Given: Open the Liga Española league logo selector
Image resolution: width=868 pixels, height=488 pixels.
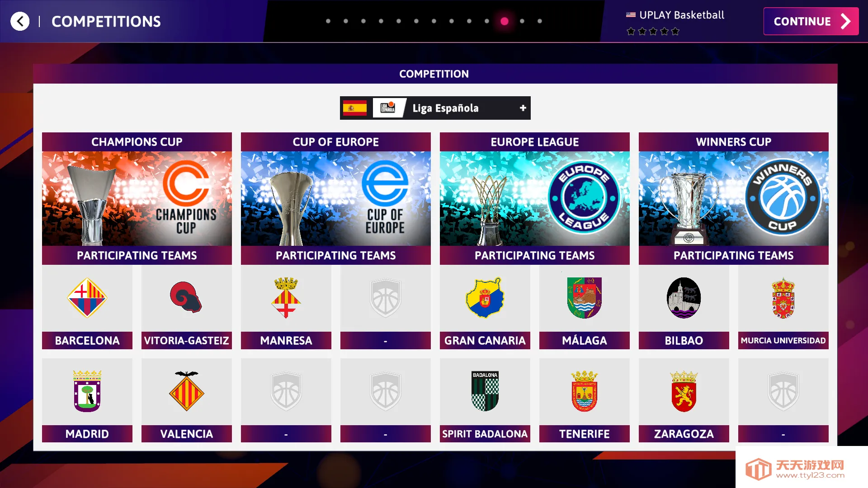Looking at the screenshot, I should point(388,108).
